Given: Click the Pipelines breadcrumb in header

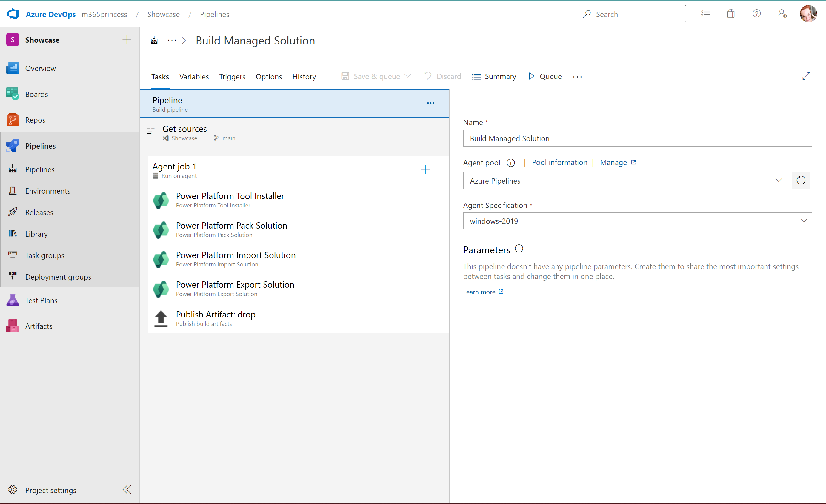Looking at the screenshot, I should 215,14.
